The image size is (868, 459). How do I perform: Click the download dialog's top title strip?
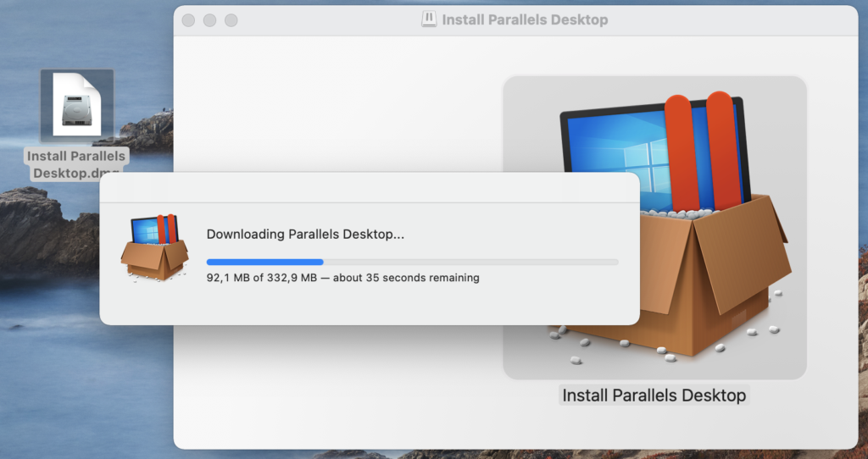(369, 187)
